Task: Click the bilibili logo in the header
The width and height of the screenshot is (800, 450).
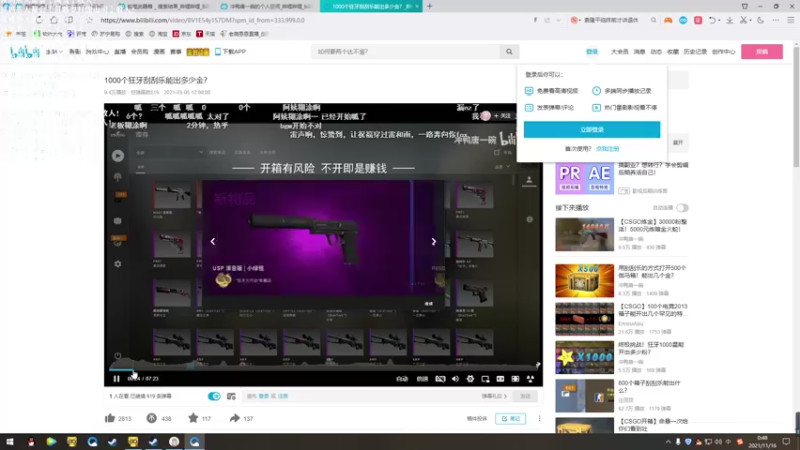Action: (x=24, y=52)
